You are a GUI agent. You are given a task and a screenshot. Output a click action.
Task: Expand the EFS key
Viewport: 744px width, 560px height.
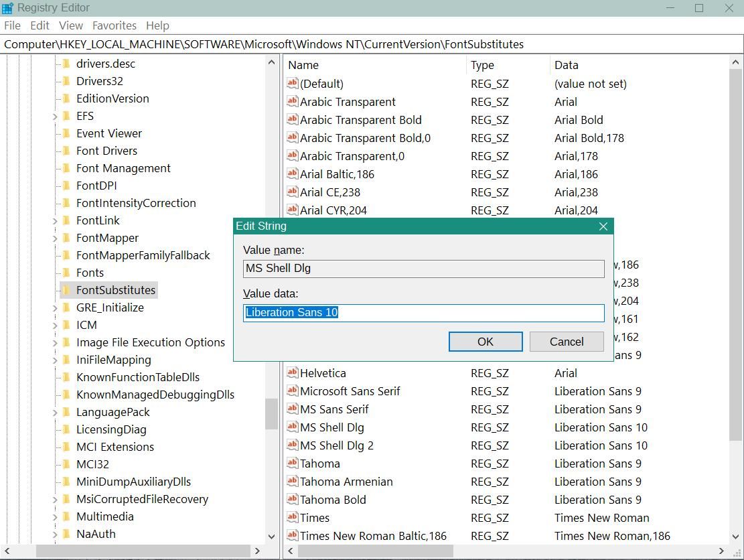click(54, 117)
